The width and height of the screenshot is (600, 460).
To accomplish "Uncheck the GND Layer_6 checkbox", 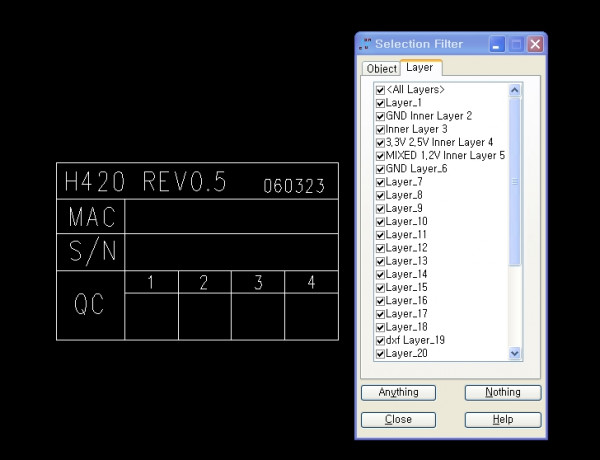I will point(380,169).
